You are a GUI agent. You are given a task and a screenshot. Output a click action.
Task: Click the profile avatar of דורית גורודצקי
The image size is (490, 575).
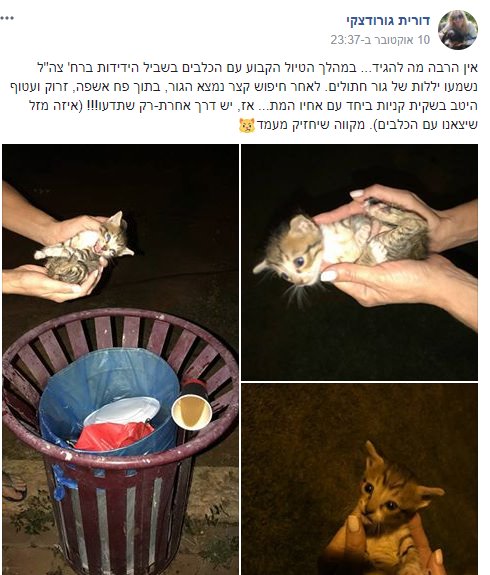[x=458, y=30]
